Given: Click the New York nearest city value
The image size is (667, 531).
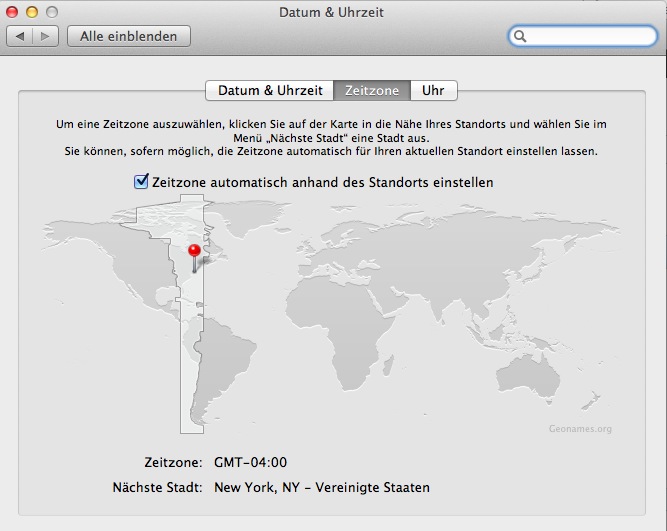Looking at the screenshot, I should 321,488.
